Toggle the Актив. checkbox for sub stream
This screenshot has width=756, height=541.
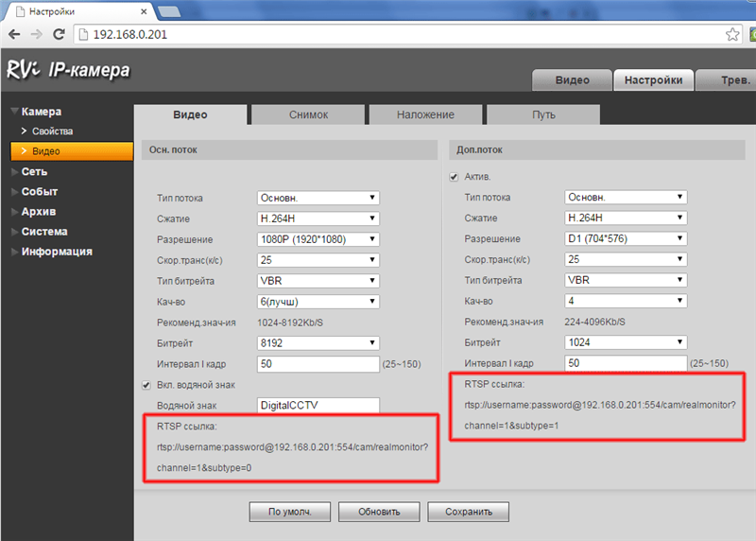[455, 177]
